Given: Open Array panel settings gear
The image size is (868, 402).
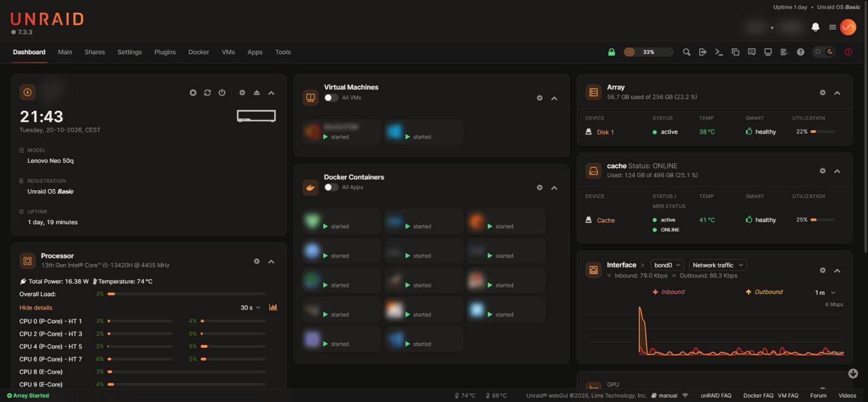Looking at the screenshot, I should point(823,92).
